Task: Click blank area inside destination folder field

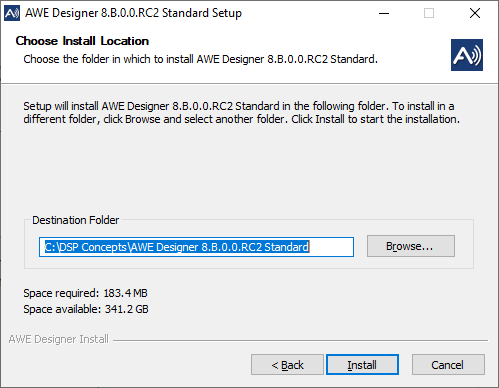Action: click(331, 247)
